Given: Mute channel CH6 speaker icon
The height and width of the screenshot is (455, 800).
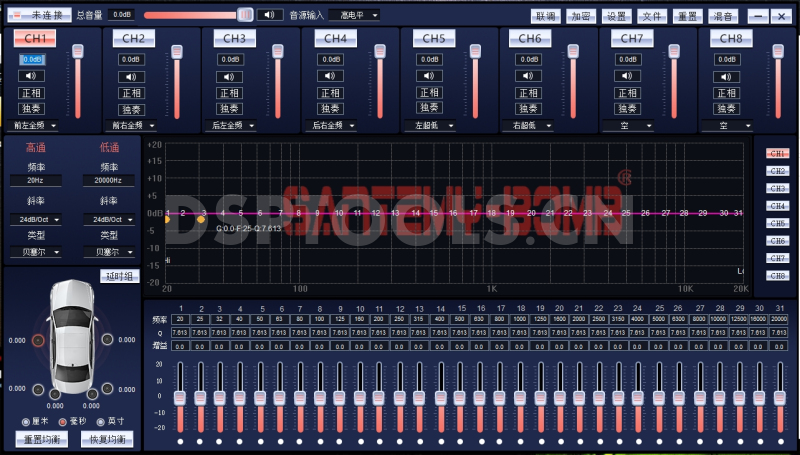Looking at the screenshot, I should point(528,76).
